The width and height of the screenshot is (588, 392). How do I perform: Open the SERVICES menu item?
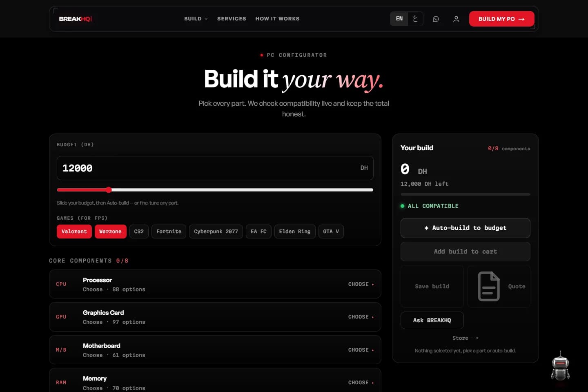click(232, 19)
